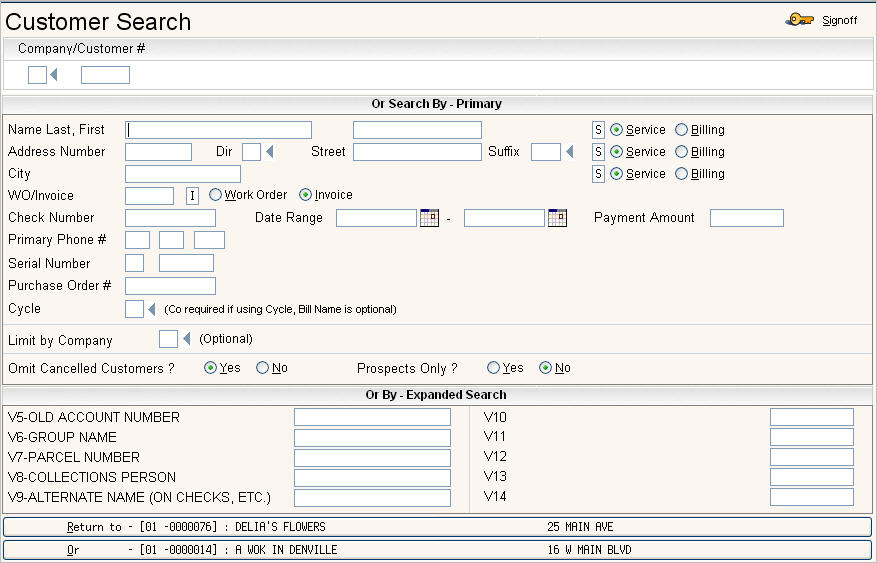Click the Check Number field
877x563 pixels.
tap(171, 218)
